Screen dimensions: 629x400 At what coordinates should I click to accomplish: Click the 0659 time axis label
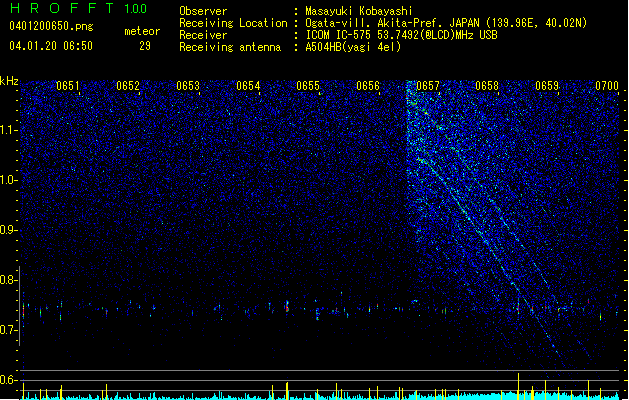click(547, 86)
